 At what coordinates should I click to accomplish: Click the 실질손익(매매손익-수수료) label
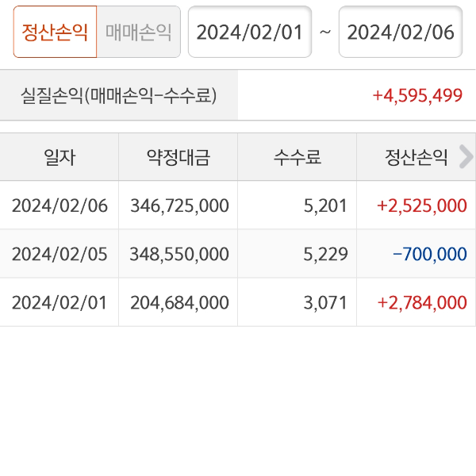[x=119, y=96]
